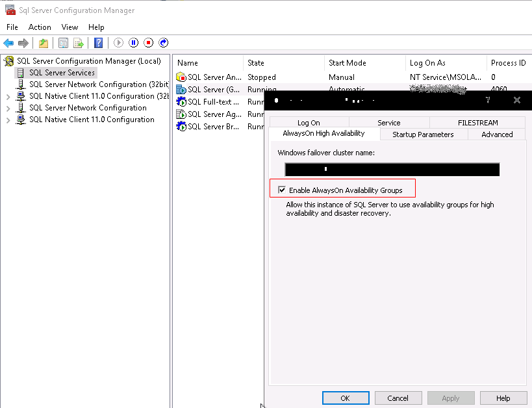Image resolution: width=532 pixels, height=408 pixels.
Task: Click the Stop service toolbar icon
Action: pos(149,43)
